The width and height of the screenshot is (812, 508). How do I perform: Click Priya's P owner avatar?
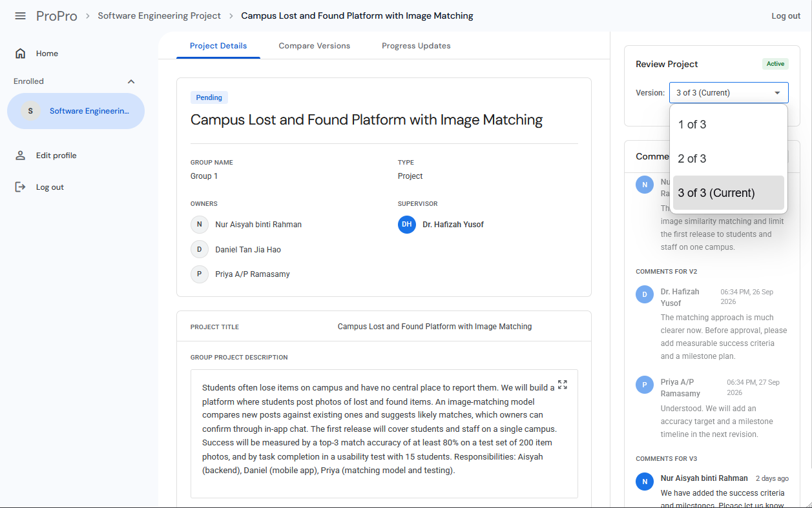tap(200, 274)
